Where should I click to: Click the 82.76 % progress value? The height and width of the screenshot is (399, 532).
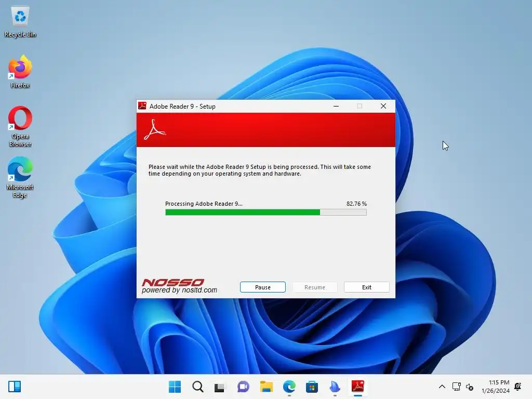coord(356,204)
